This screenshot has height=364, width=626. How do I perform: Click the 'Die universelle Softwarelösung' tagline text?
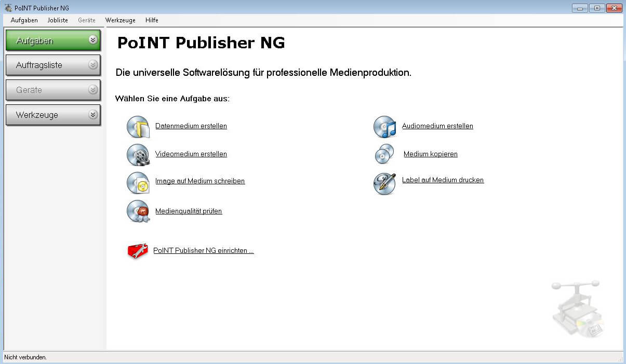(263, 73)
